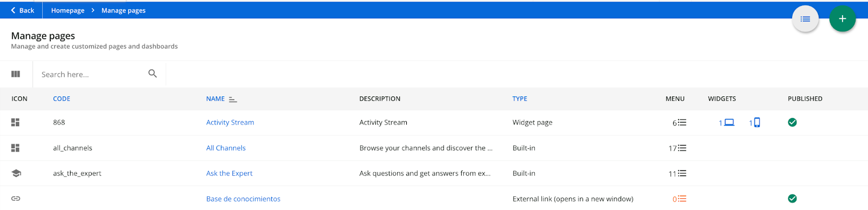Sort by NAME column arrow indicator
868x210 pixels.
tap(233, 99)
